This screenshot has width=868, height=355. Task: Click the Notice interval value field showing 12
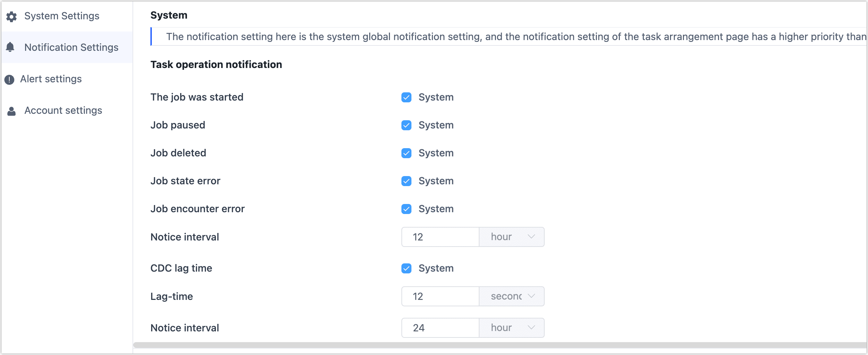(x=440, y=237)
